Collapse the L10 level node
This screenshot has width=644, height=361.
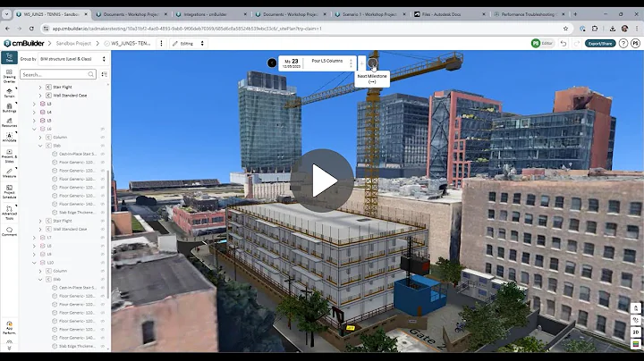[34, 263]
